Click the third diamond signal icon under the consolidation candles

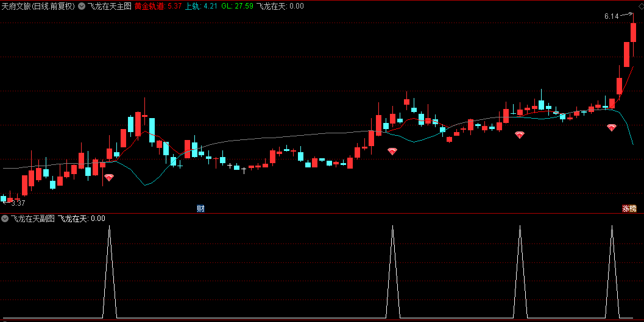(520, 135)
